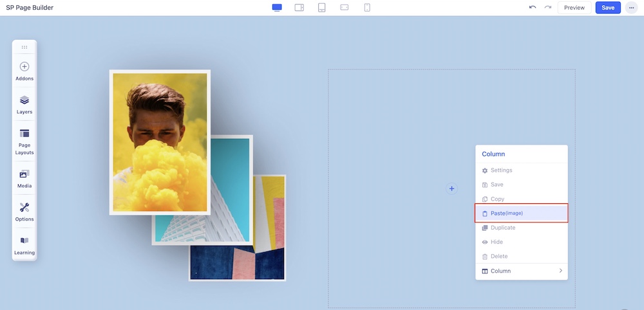Click the Preview button
The image size is (644, 310).
[574, 7]
